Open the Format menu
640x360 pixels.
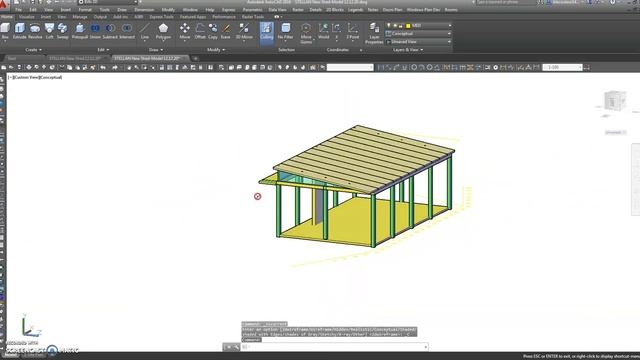pos(85,10)
